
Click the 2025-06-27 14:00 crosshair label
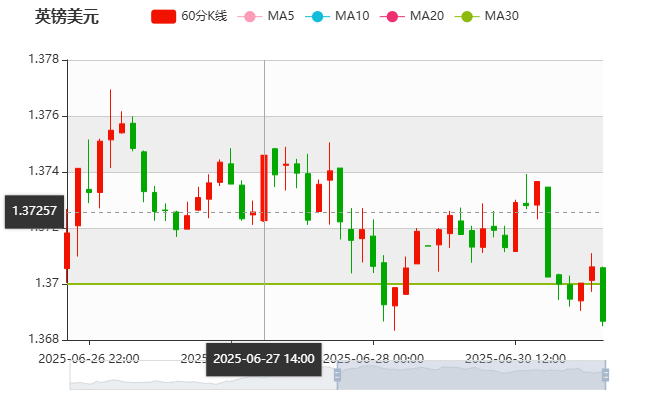click(x=264, y=359)
